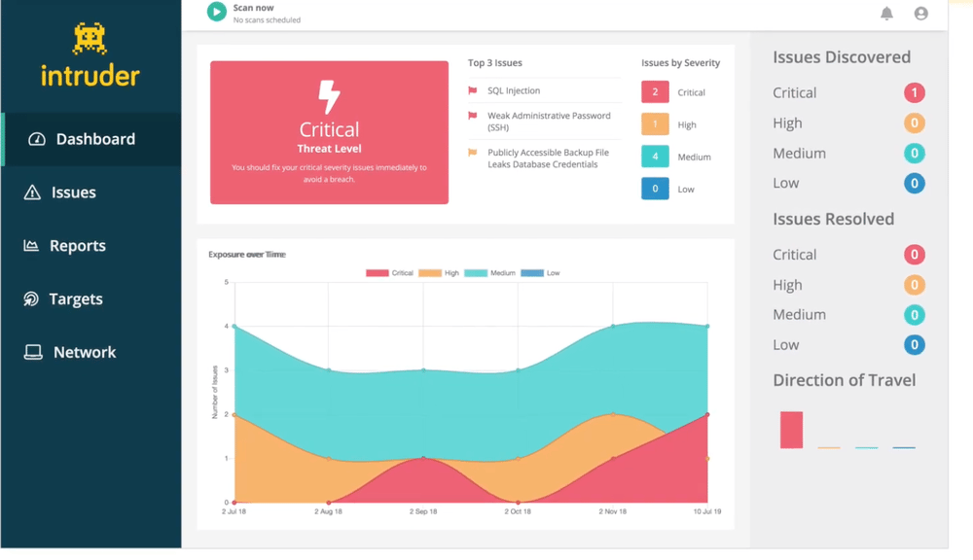973x560 pixels.
Task: Click Issues Discovered Medium badge
Action: [914, 154]
